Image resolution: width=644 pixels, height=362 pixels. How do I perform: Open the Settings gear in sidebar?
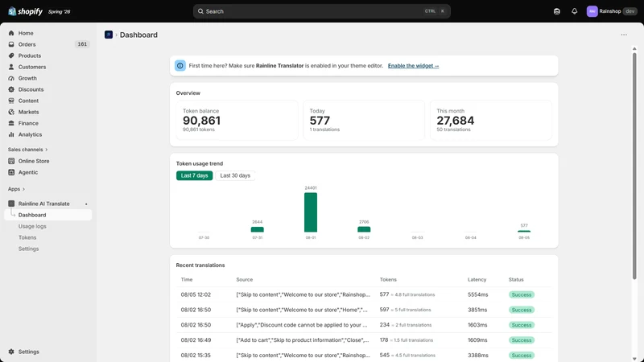(x=11, y=352)
